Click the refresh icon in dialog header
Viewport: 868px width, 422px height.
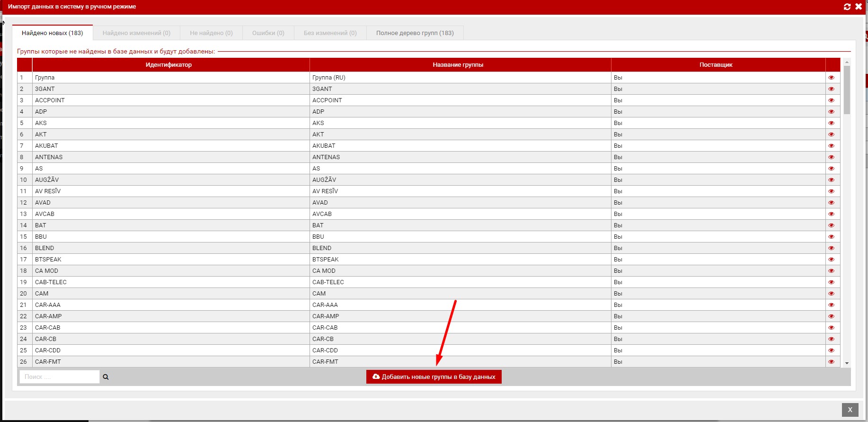click(x=847, y=7)
